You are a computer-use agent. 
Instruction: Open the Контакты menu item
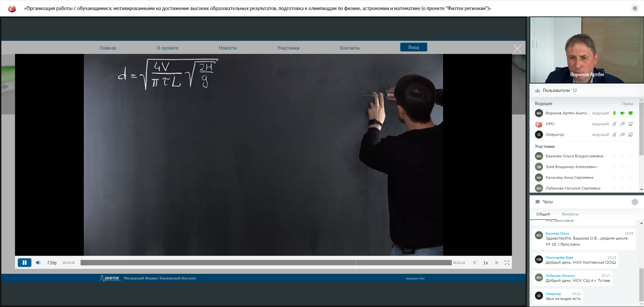(x=350, y=48)
